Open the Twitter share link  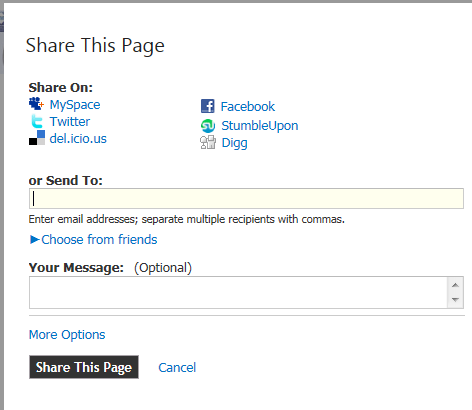pos(70,122)
